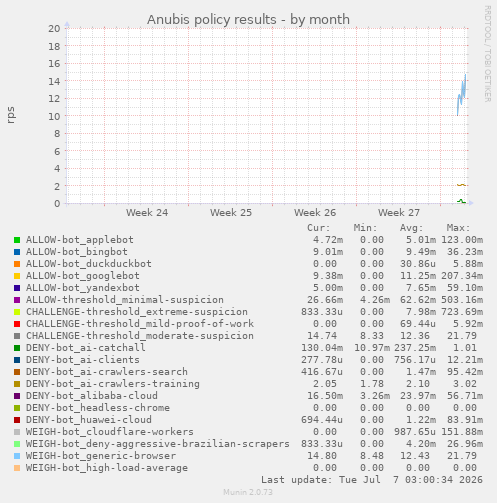497x503 pixels.
Task: Select the 'CHALLENGE-threshold_extreme-suspicion' legend label
Action: click(x=137, y=312)
